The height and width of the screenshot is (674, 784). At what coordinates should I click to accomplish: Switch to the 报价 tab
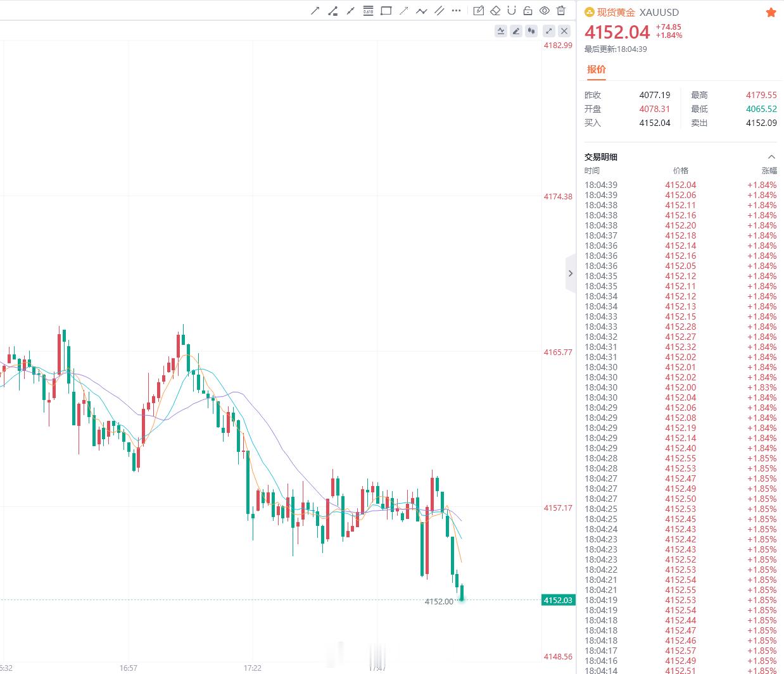coord(597,70)
